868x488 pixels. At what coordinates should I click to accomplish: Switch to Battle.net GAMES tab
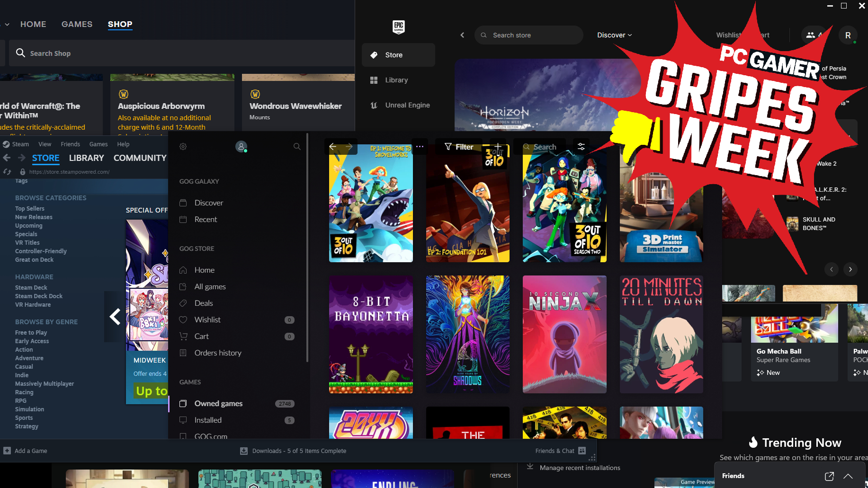tap(77, 24)
